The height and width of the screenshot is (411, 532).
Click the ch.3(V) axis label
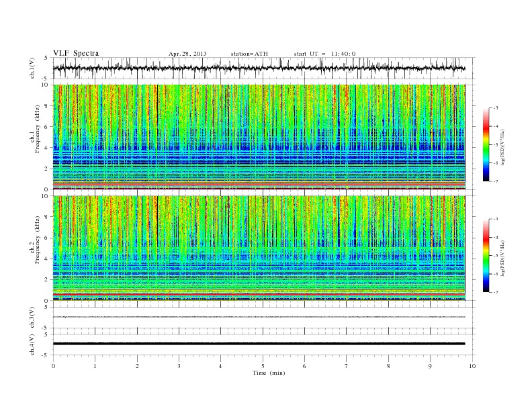[x=32, y=318]
